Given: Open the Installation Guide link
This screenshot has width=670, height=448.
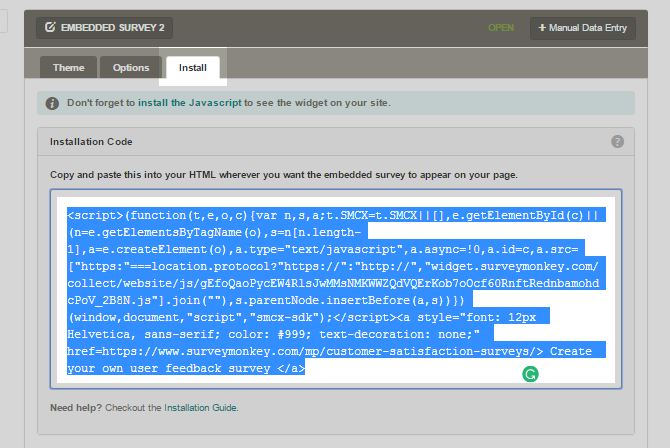Looking at the screenshot, I should pos(200,408).
